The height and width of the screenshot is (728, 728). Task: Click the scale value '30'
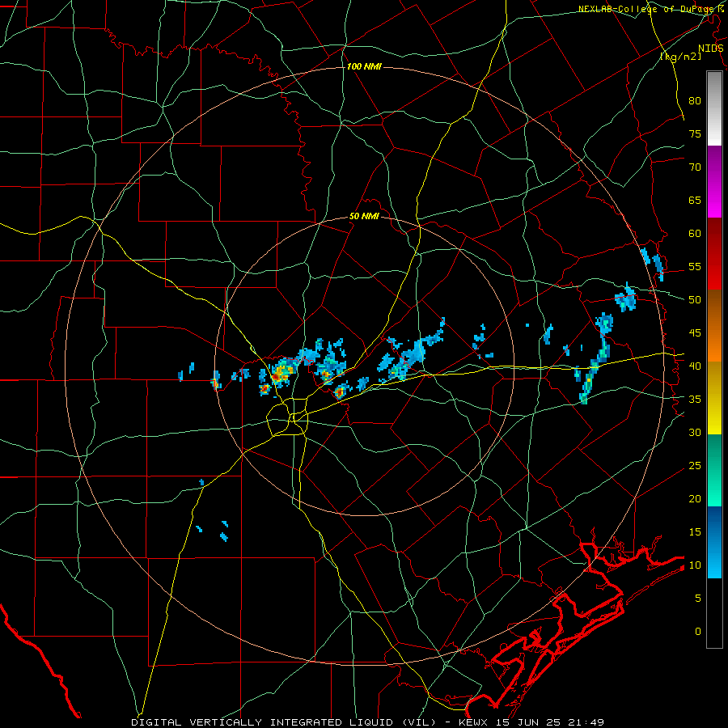point(695,433)
